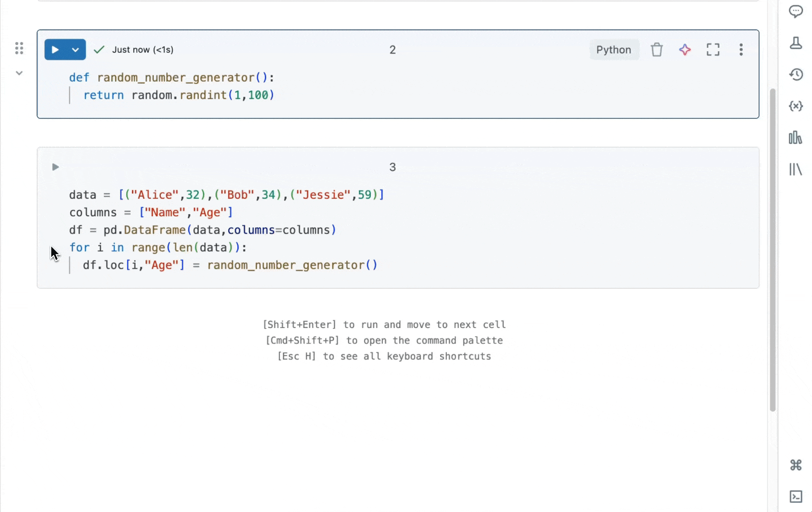Delete cell 2 using the trash icon
The height and width of the screenshot is (512, 812).
pyautogui.click(x=656, y=50)
